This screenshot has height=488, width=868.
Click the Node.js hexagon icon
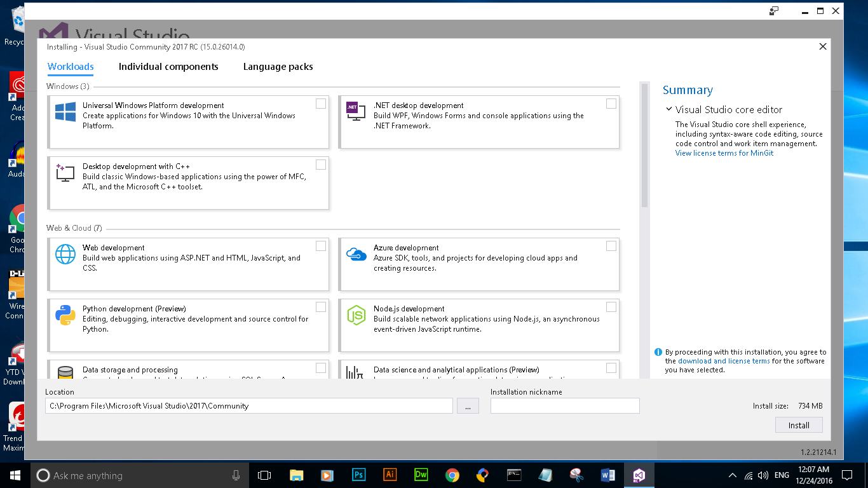356,315
